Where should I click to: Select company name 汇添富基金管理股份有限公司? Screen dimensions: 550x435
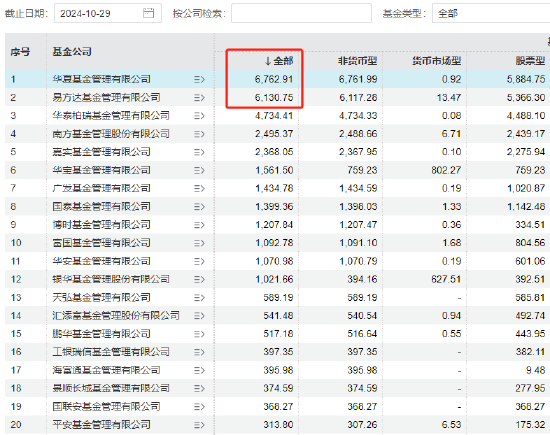coord(116,316)
